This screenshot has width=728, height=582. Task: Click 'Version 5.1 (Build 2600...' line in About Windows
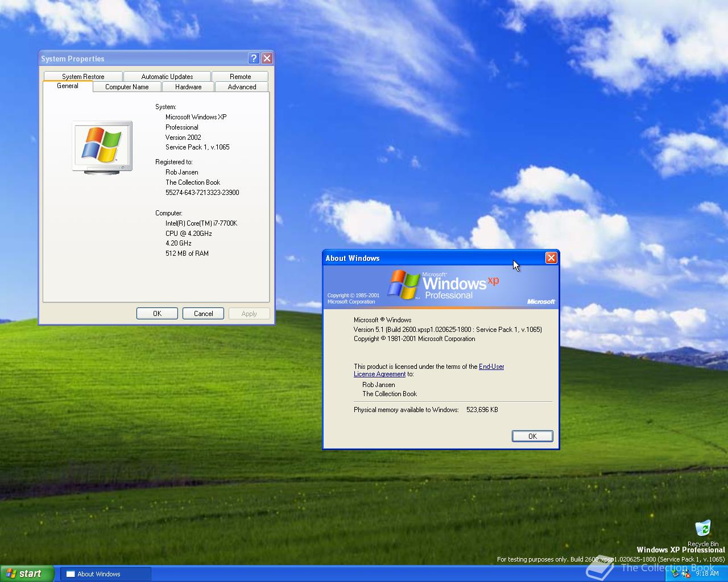[x=448, y=330]
